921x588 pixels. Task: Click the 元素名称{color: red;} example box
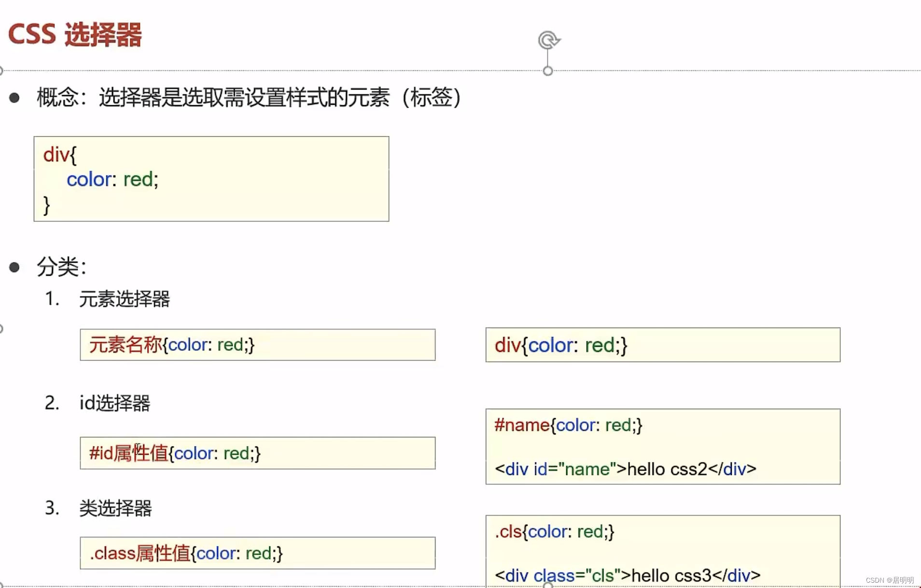(257, 345)
